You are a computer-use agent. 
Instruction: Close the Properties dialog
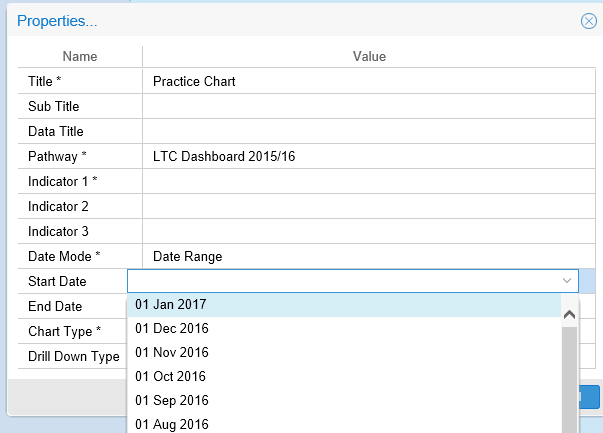click(x=588, y=21)
